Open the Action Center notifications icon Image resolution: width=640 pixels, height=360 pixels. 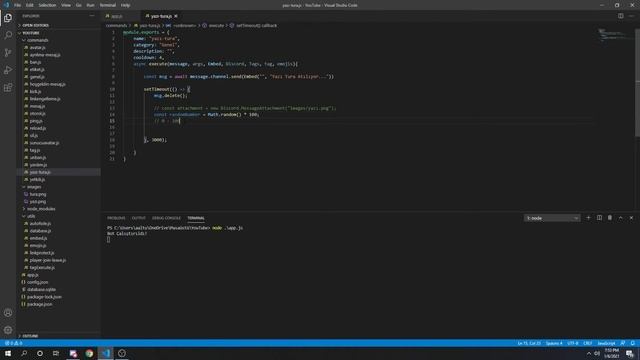[x=630, y=353]
